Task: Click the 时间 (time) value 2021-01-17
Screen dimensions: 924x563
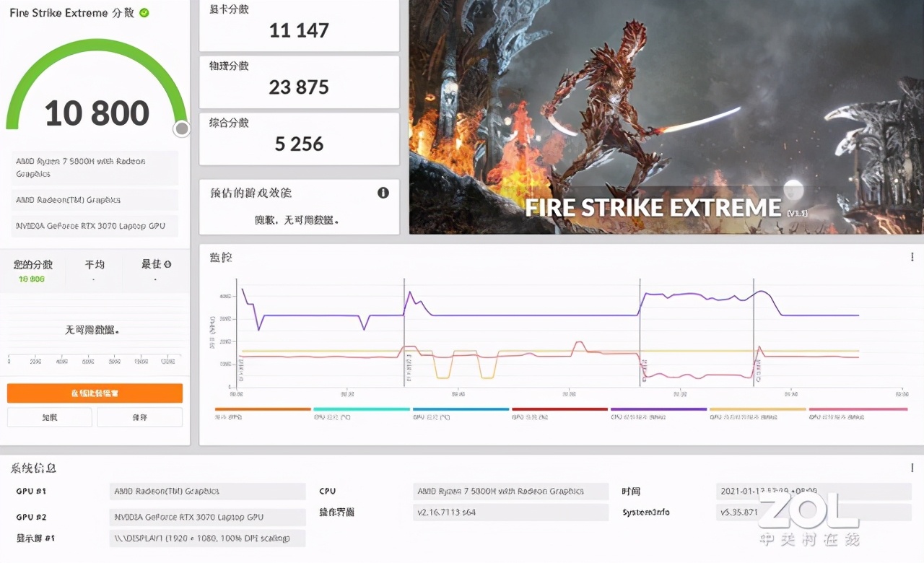Action: [x=814, y=492]
